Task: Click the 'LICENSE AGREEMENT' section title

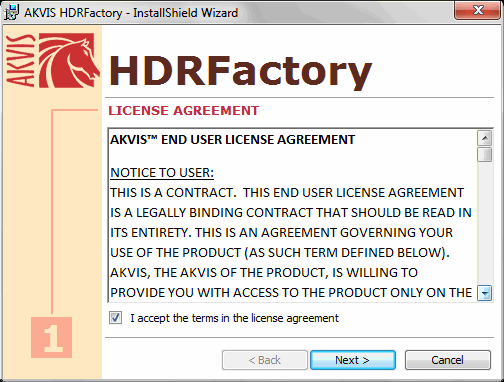Action: [x=184, y=111]
